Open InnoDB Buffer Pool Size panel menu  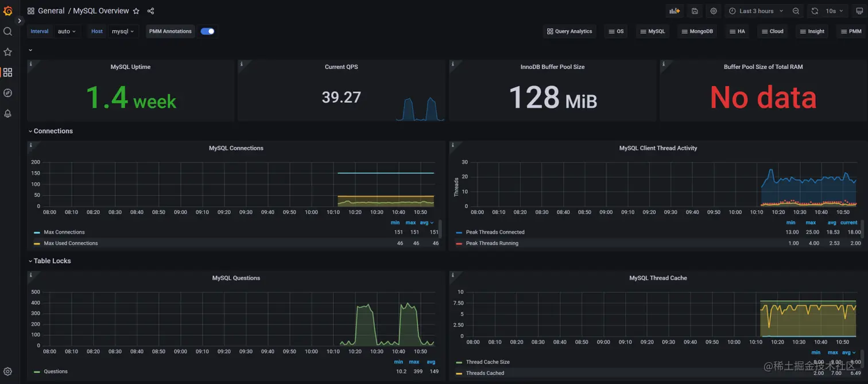pos(552,67)
